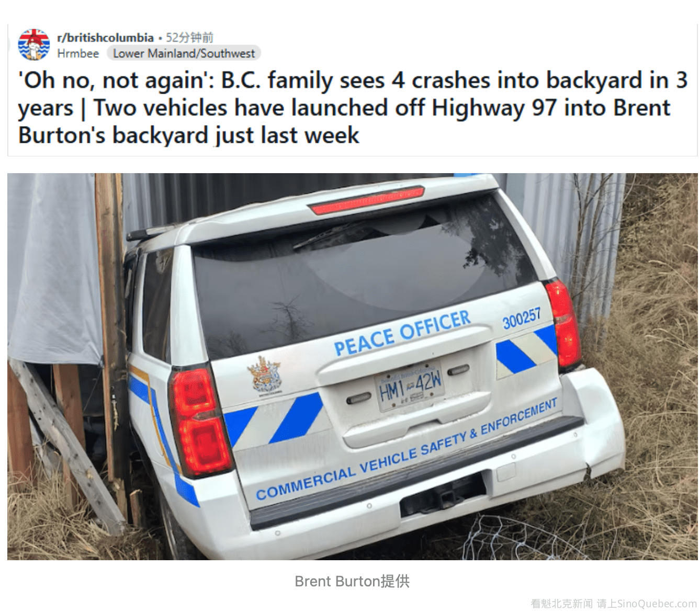Click the left red tail light
This screenshot has height=612, width=700.
pos(200,421)
